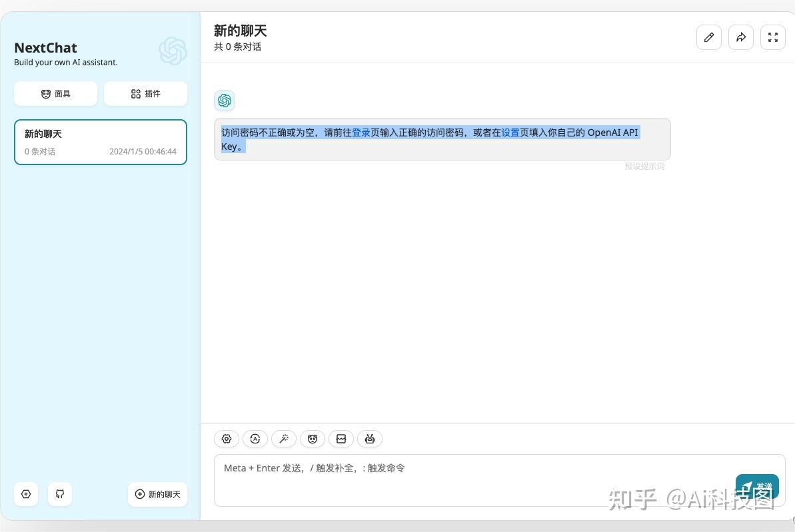Open settings via the gear icon at sidebar bottom
Screen dimensions: 795x532
click(x=26, y=494)
